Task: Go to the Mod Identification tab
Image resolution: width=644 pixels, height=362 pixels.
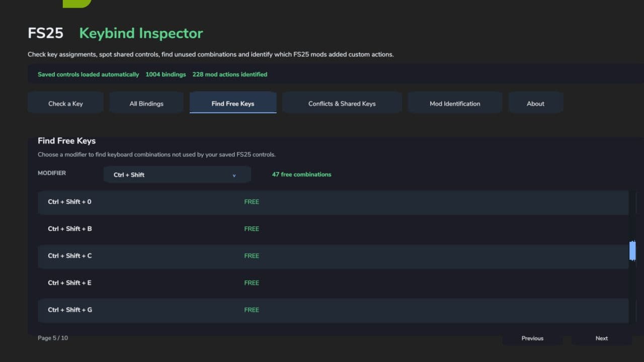Action: (x=455, y=103)
